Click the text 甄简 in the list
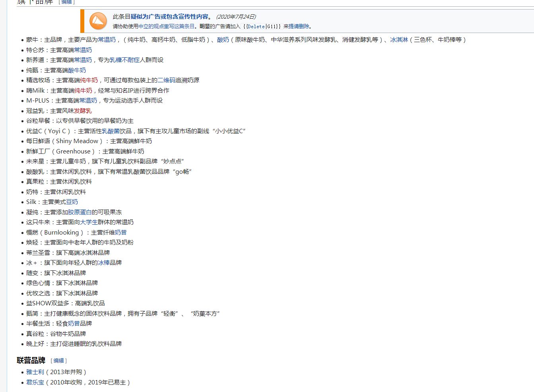Image resolution: width=534 pixels, height=392 pixels. [x=32, y=314]
